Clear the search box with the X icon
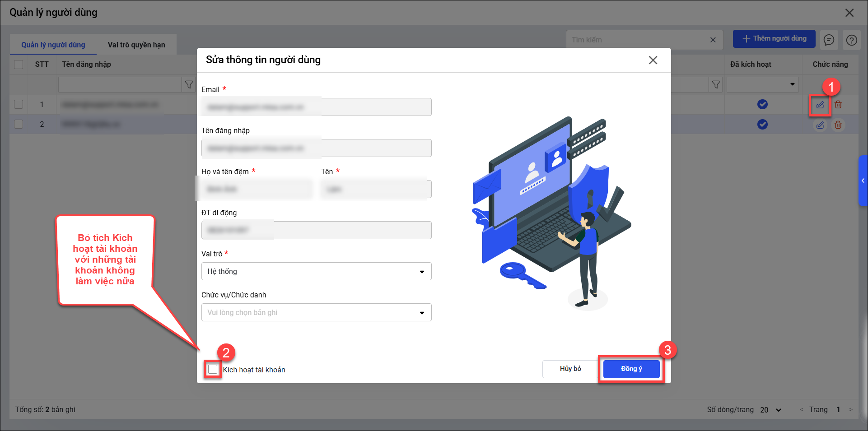868x431 pixels. [x=713, y=40]
